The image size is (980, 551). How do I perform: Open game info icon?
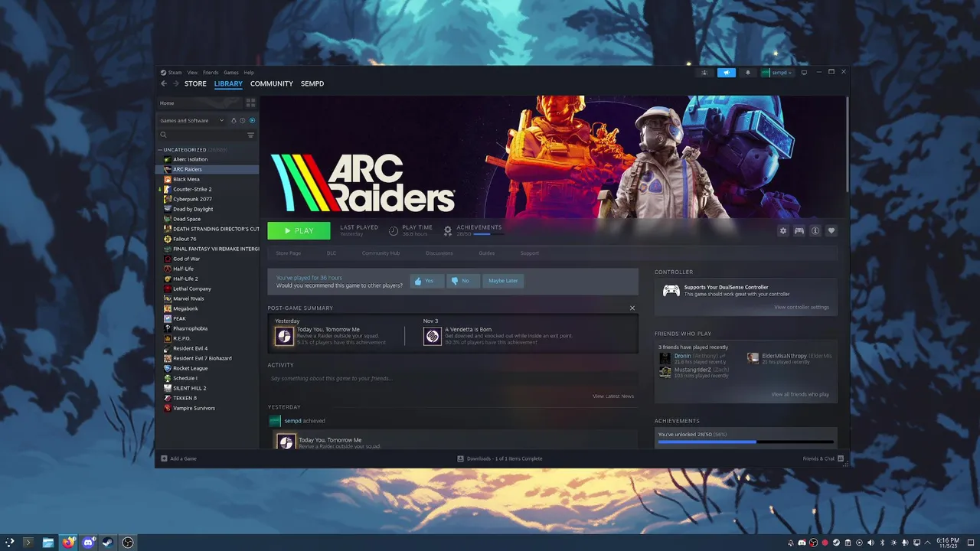[x=815, y=230]
